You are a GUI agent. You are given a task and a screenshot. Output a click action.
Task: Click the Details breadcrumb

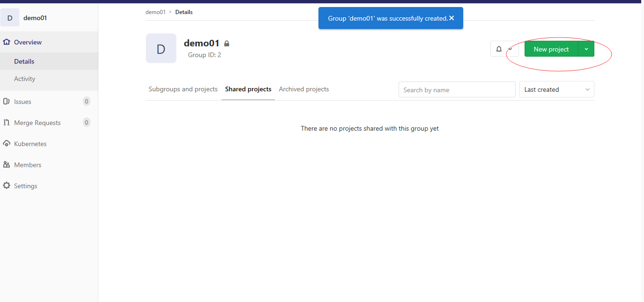[184, 12]
